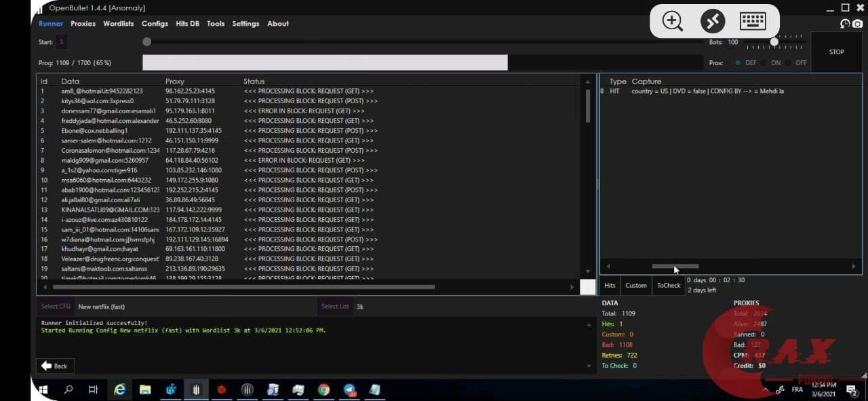Click the remote session icon in overlay toolbar
868x401 pixels.
(713, 21)
